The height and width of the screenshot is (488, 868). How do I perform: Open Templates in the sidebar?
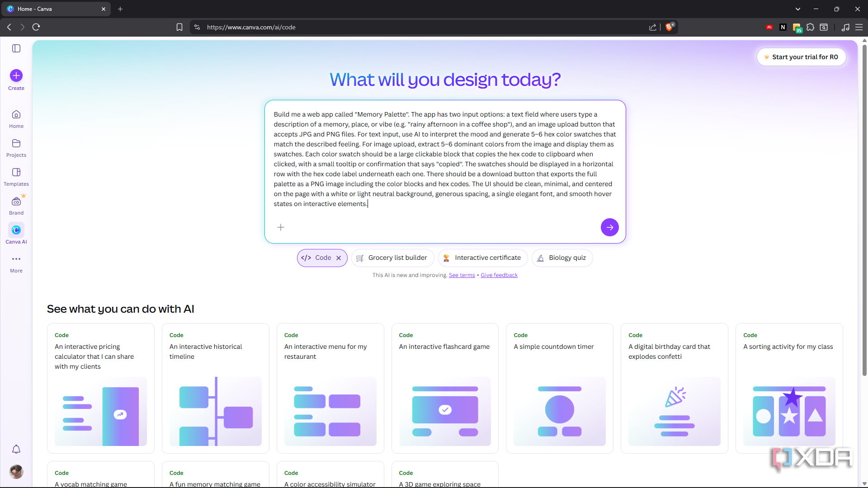point(16,177)
